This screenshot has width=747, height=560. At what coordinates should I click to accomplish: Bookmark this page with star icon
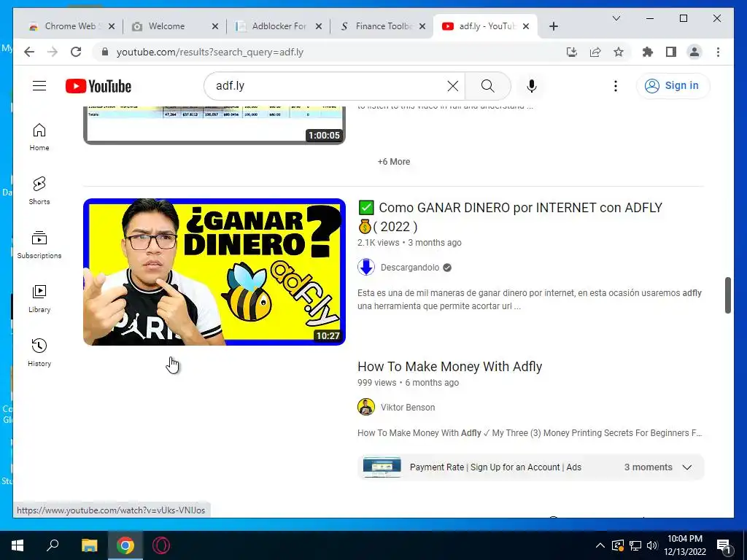coord(619,52)
